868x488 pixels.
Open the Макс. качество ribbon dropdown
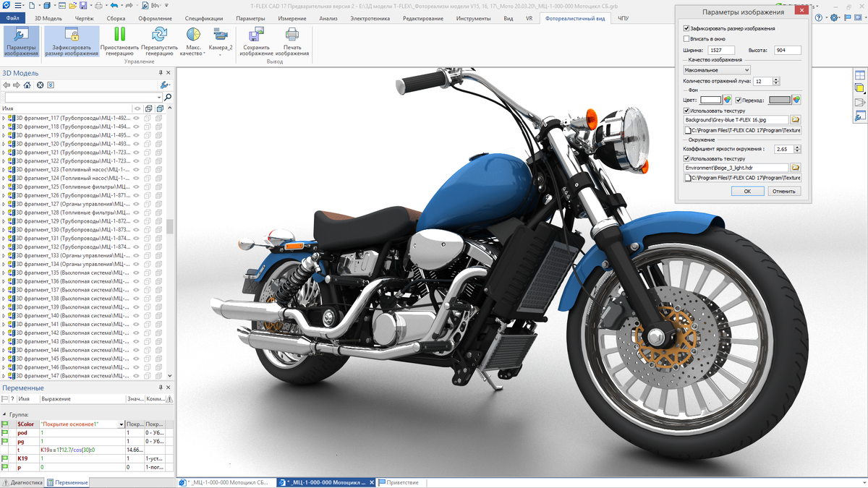tap(193, 42)
